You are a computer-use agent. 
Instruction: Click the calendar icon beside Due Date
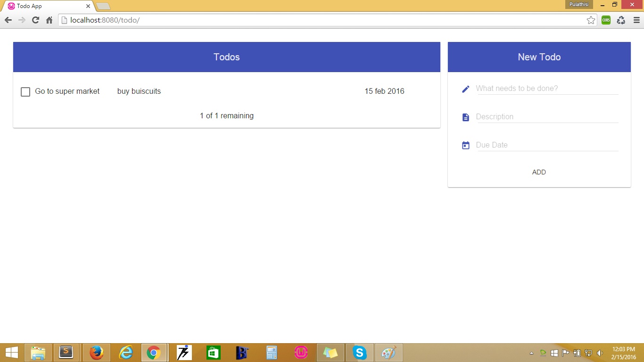click(466, 146)
